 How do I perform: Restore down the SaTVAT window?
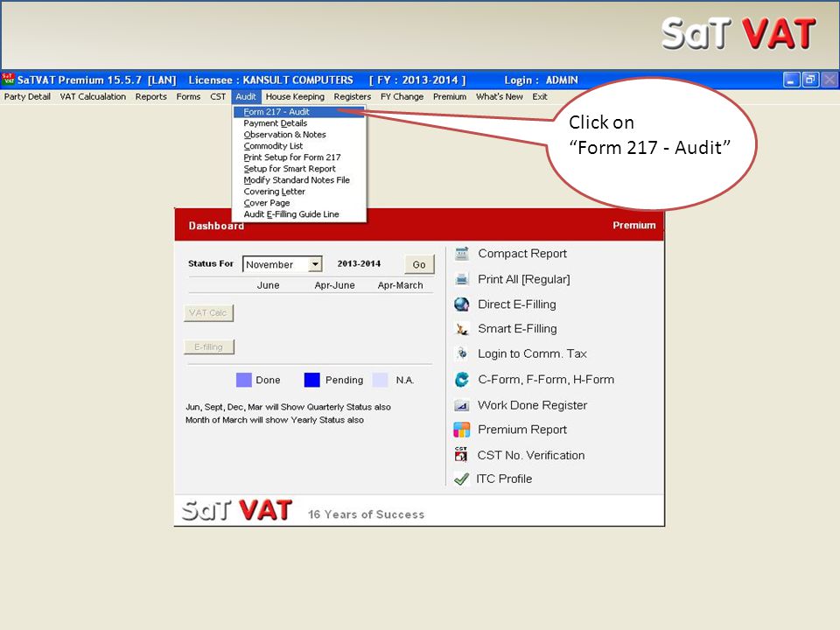(x=810, y=80)
